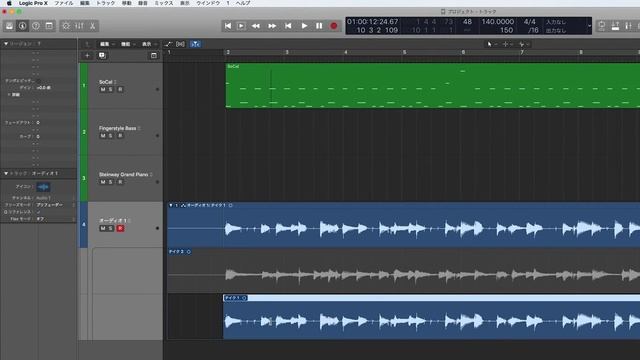Start playback with the Play button
The height and width of the screenshot is (360, 640).
pyautogui.click(x=304, y=26)
